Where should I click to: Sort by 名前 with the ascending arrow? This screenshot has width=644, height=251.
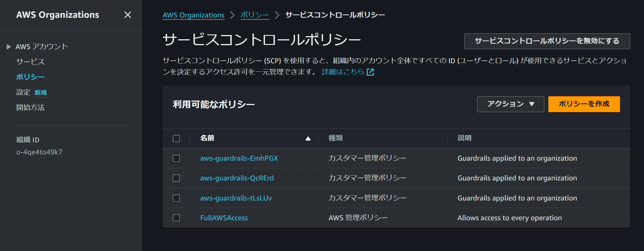[x=308, y=138]
